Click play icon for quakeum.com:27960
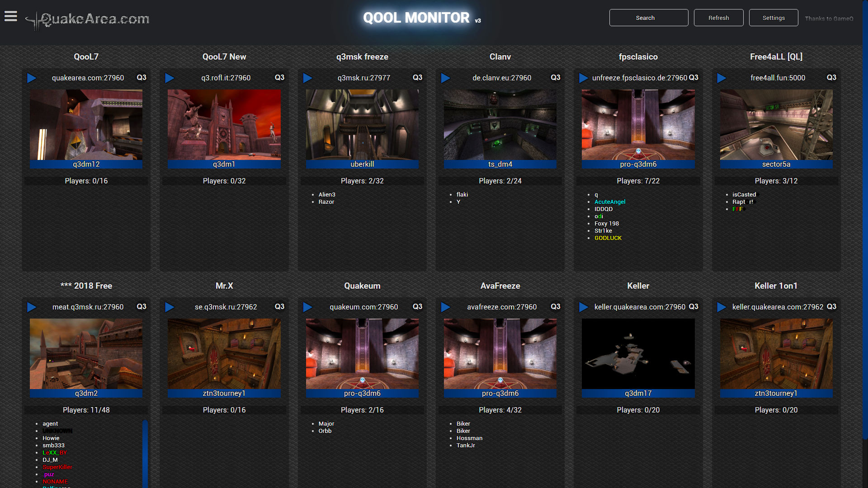 (308, 307)
